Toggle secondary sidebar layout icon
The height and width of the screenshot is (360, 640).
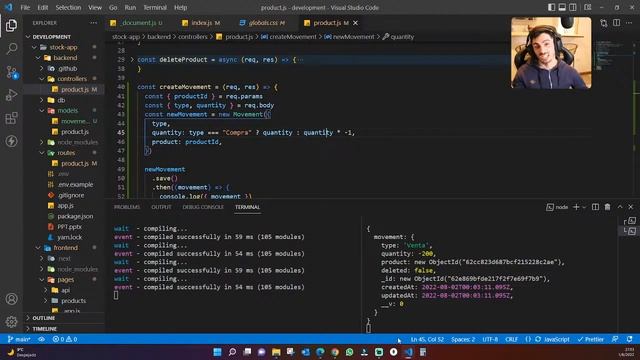click(573, 7)
